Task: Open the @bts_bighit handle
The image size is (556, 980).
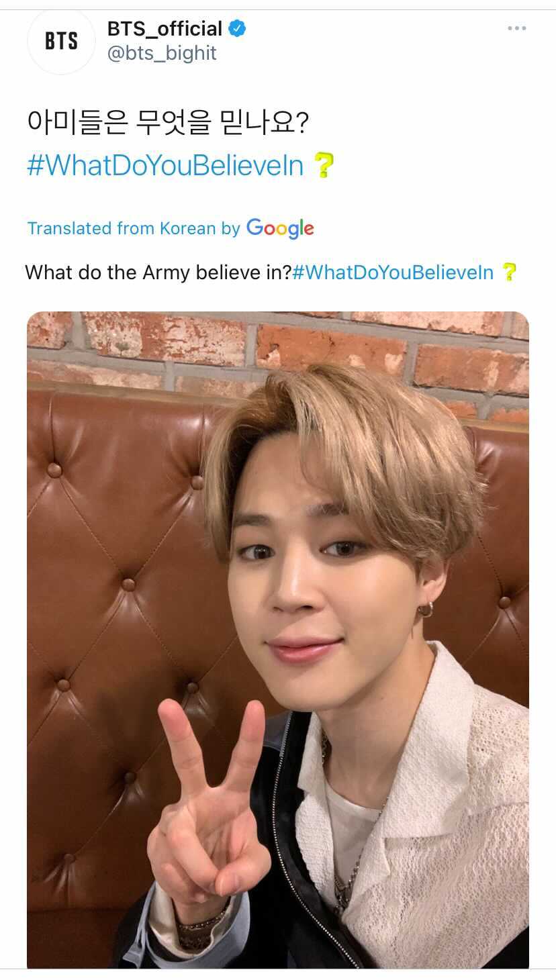Action: point(162,53)
